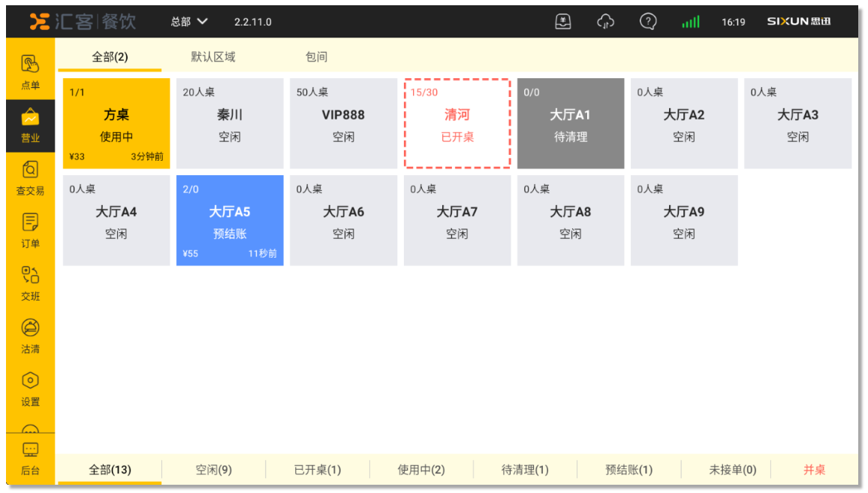Open the 订单 orders icon
The image size is (868, 493).
click(30, 223)
